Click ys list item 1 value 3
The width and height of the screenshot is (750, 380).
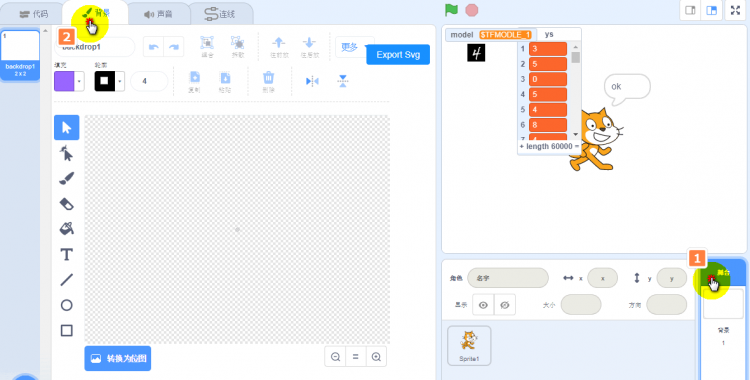click(x=548, y=49)
